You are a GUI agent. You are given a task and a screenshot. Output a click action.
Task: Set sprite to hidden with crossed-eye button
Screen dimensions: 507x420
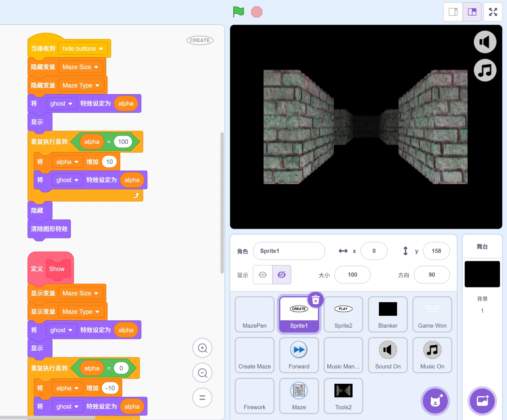(x=281, y=275)
